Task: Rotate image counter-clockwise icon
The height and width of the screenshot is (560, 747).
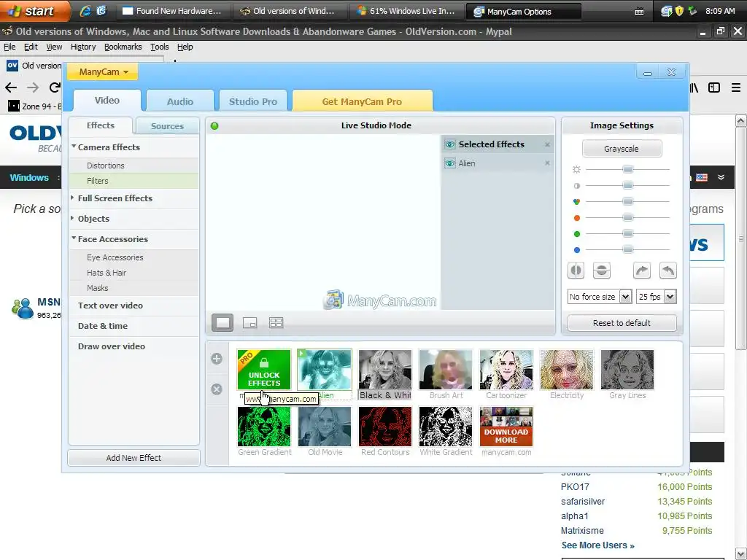Action: (x=668, y=271)
